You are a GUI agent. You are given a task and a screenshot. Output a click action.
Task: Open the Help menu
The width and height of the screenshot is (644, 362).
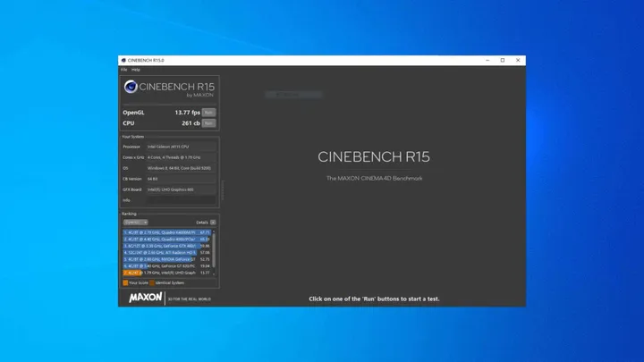[x=136, y=70]
